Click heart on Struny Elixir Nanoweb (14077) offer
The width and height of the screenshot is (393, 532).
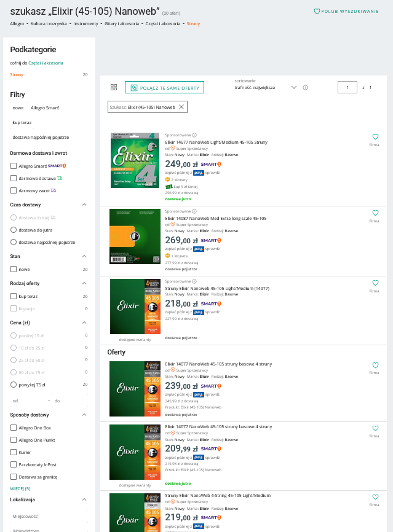[375, 283]
